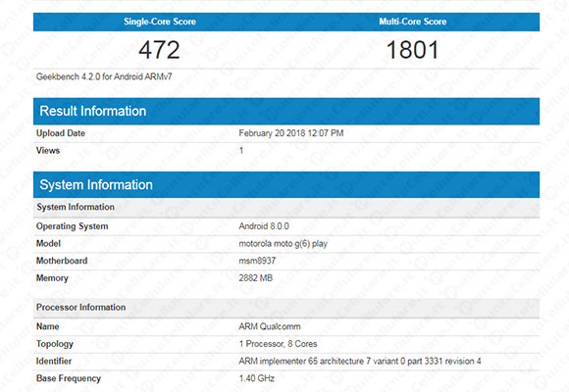Click the Geekbench 4.2.0 for Android ARMv7 text
The width and height of the screenshot is (569, 392).
[x=104, y=76]
